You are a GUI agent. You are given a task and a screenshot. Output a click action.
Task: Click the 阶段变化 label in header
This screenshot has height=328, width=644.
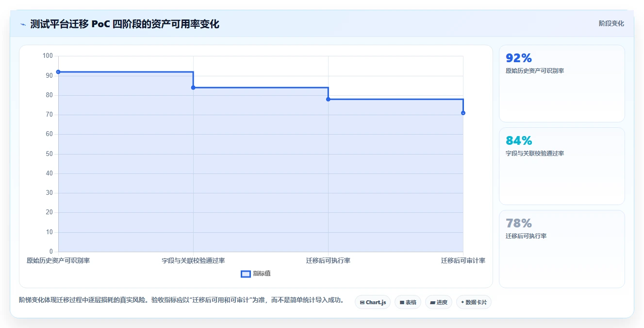(x=611, y=23)
